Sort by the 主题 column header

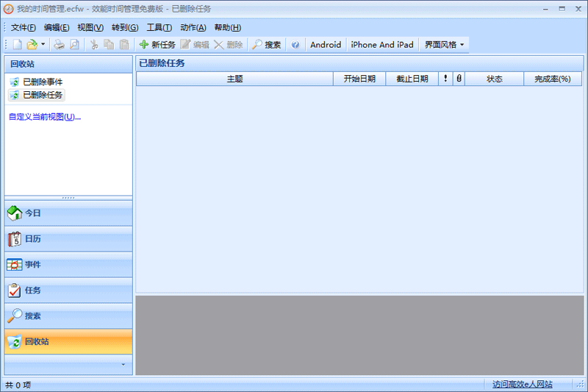point(234,79)
